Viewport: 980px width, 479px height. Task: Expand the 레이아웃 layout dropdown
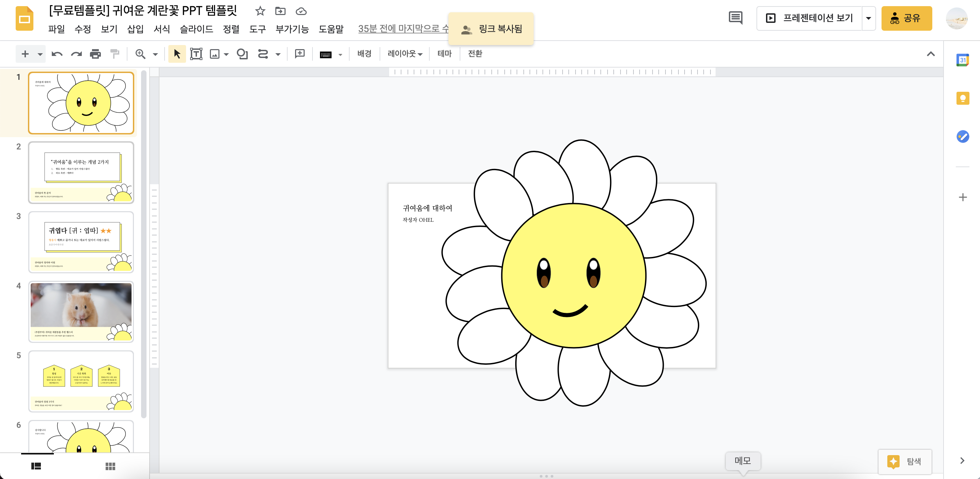click(405, 54)
